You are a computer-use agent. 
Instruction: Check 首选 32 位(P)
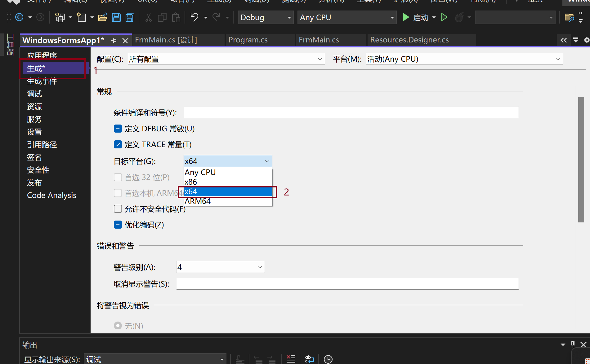coord(118,177)
